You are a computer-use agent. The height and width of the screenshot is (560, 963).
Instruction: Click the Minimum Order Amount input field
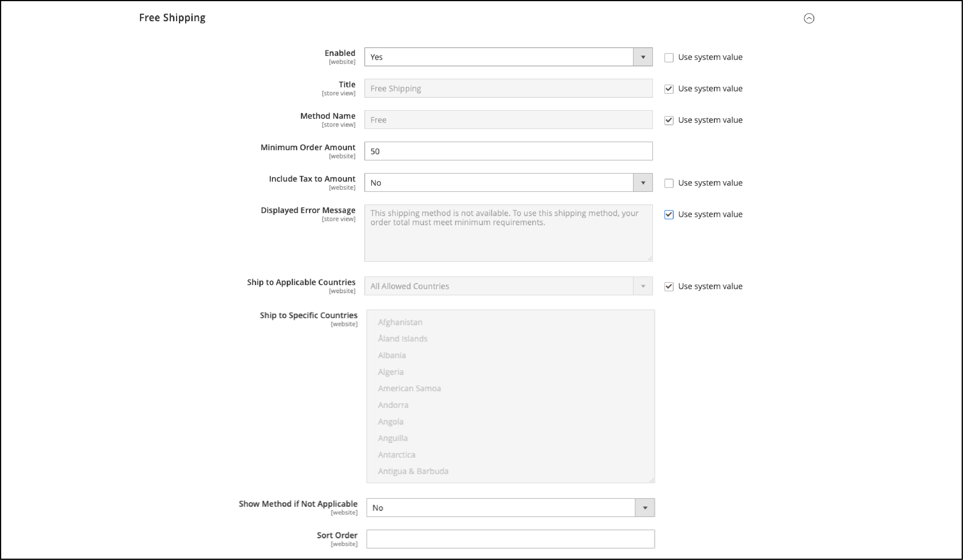tap(508, 151)
